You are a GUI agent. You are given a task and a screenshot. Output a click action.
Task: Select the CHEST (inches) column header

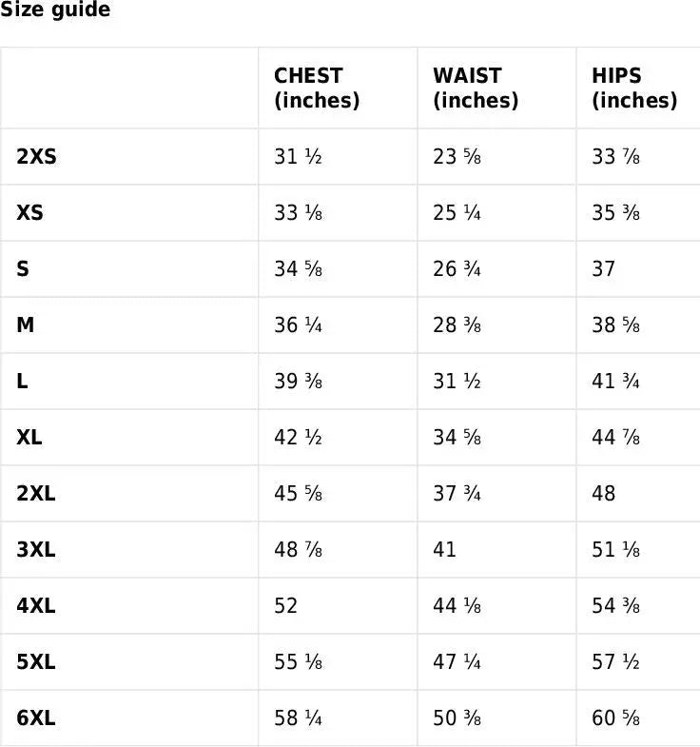(x=317, y=88)
